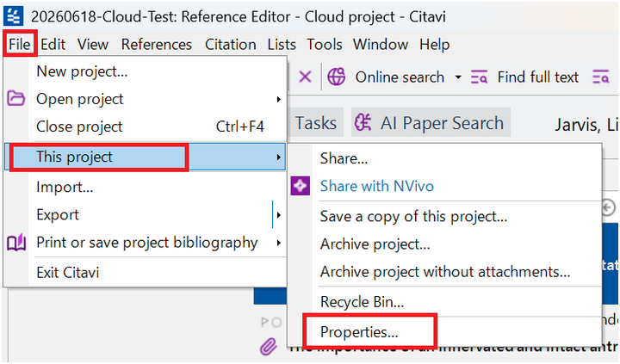Image resolution: width=620 pixels, height=364 pixels.
Task: Click the Online search globe icon
Action: pos(337,77)
